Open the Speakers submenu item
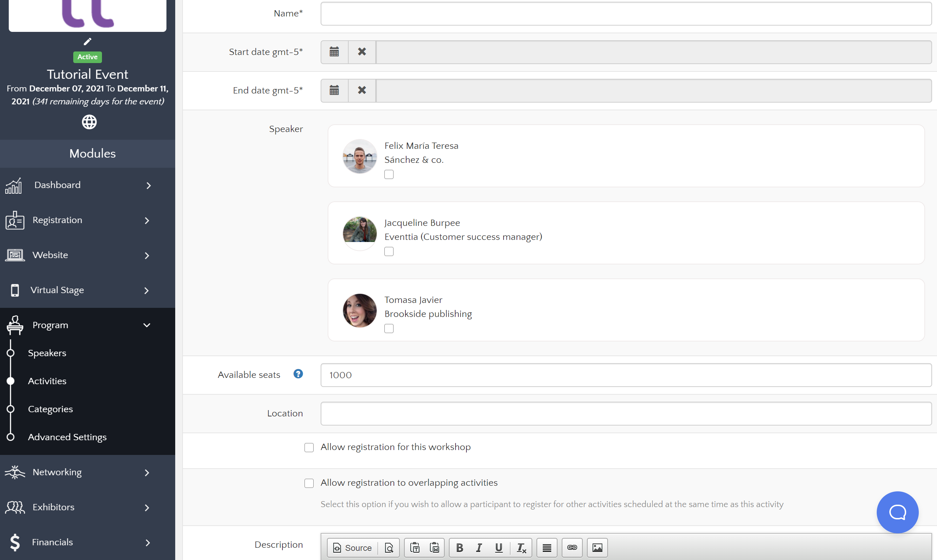 [x=47, y=353]
